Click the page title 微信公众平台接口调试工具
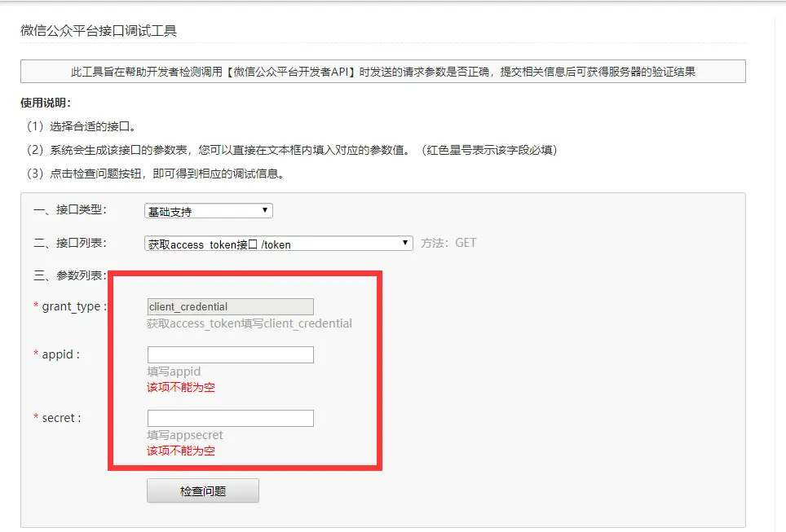This screenshot has width=786, height=532. (99, 31)
